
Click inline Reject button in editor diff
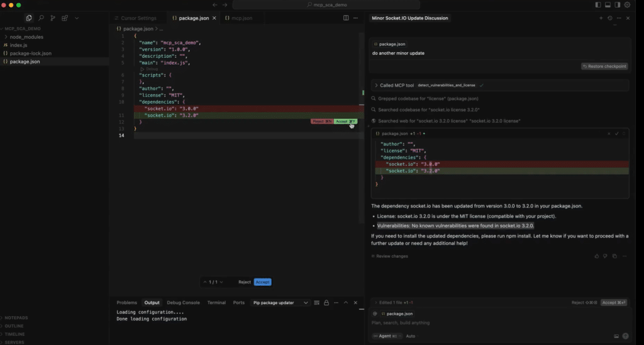tap(322, 121)
